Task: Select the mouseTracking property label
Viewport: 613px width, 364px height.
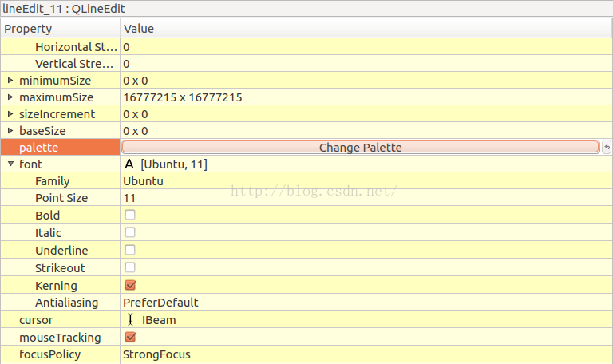Action: [x=60, y=338]
